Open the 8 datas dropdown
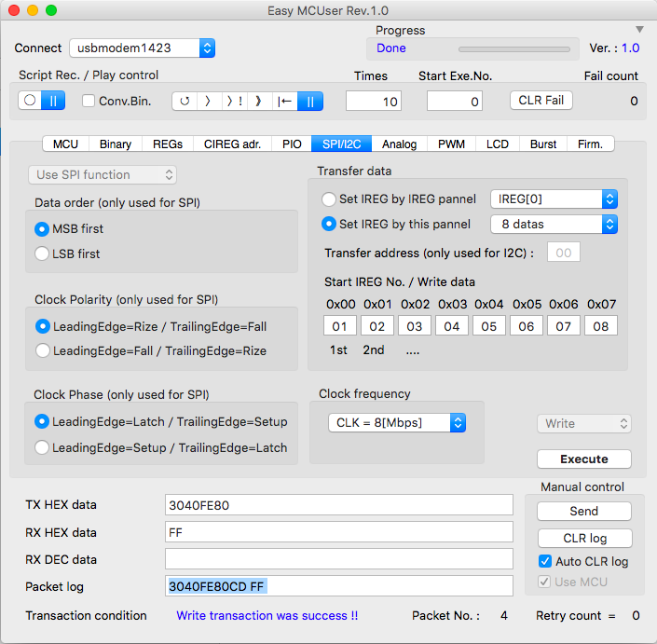The width and height of the screenshot is (657, 644). [554, 225]
